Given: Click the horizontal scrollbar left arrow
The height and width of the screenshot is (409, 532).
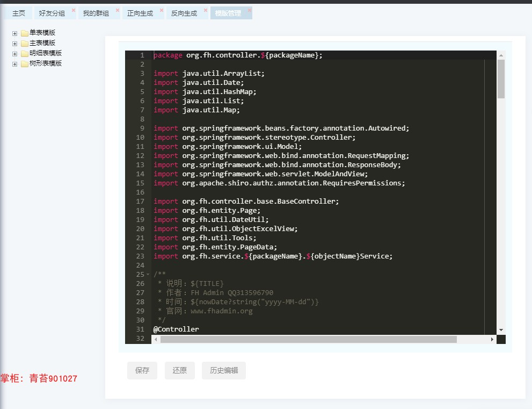Looking at the screenshot, I should pos(156,339).
